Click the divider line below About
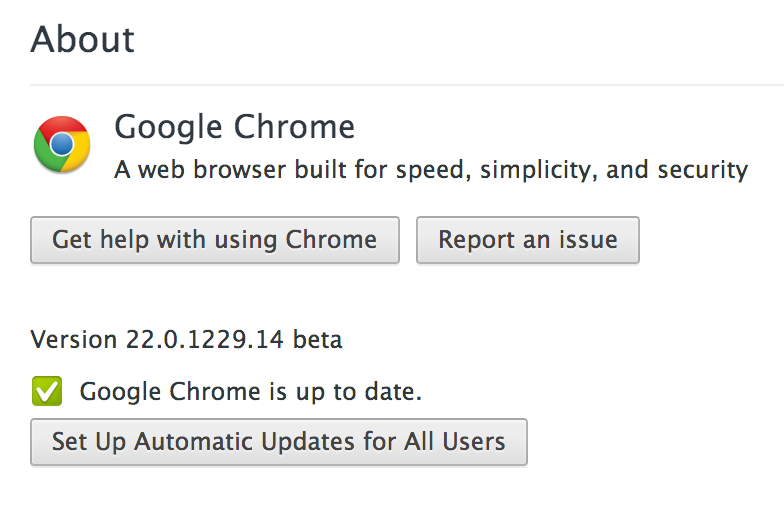Screen dimensions: 784x514 tap(400, 85)
